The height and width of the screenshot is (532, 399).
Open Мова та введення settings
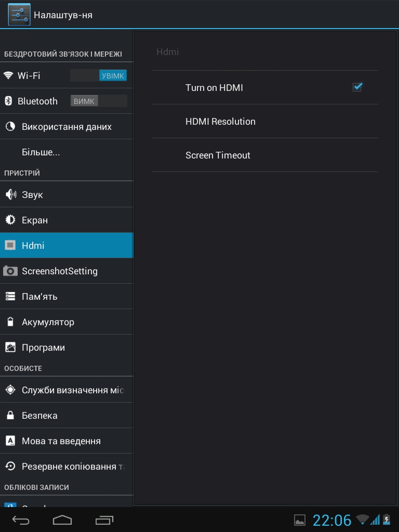click(61, 441)
